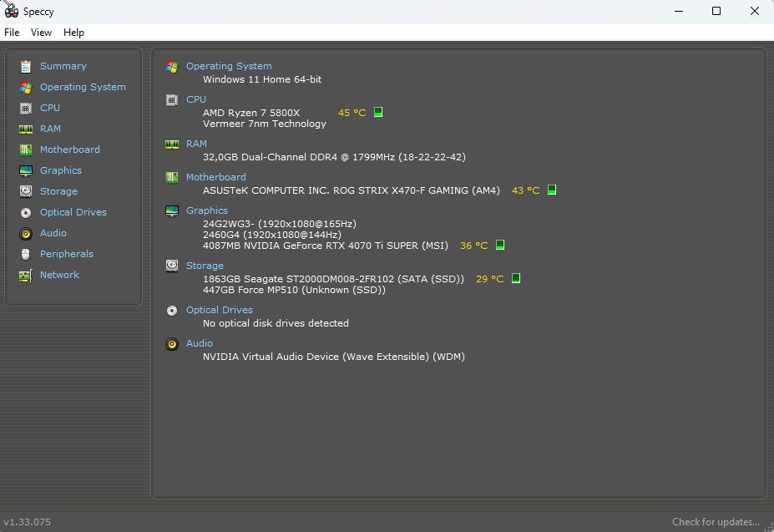
Task: Select CPU in the sidebar
Action: coord(50,108)
